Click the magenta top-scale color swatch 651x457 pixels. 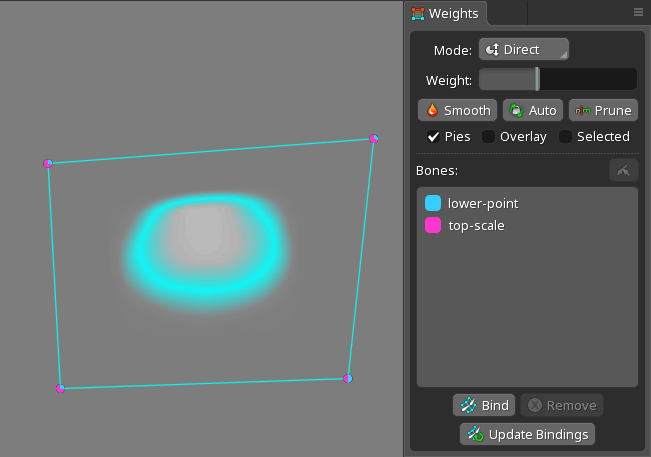coord(433,225)
